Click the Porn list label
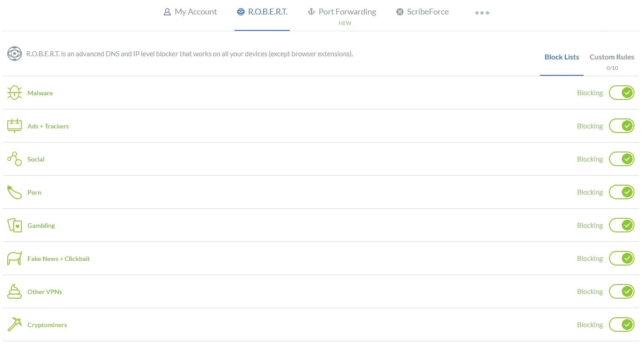 tap(34, 192)
